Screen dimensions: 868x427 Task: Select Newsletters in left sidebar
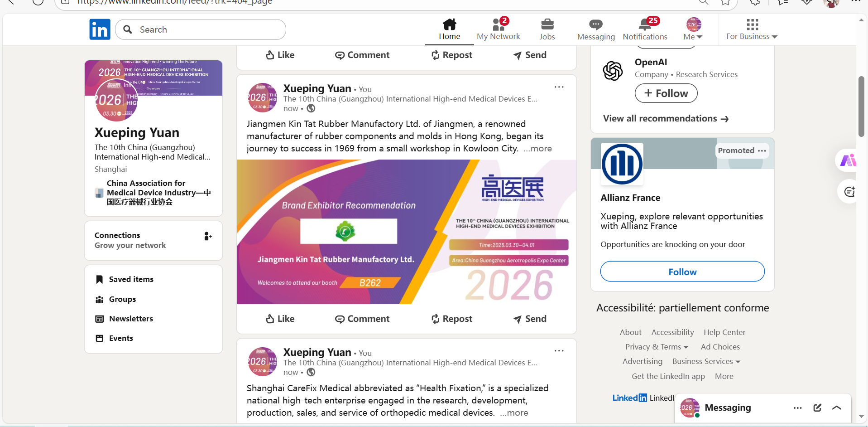131,319
